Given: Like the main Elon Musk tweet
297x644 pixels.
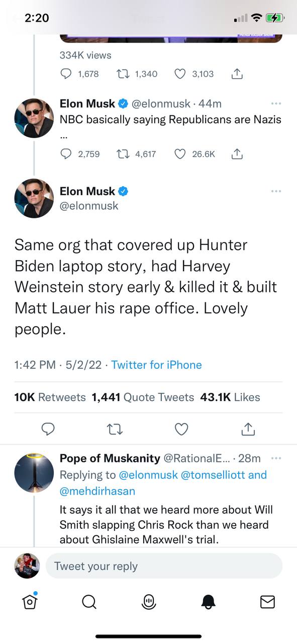Looking at the screenshot, I should (181, 429).
